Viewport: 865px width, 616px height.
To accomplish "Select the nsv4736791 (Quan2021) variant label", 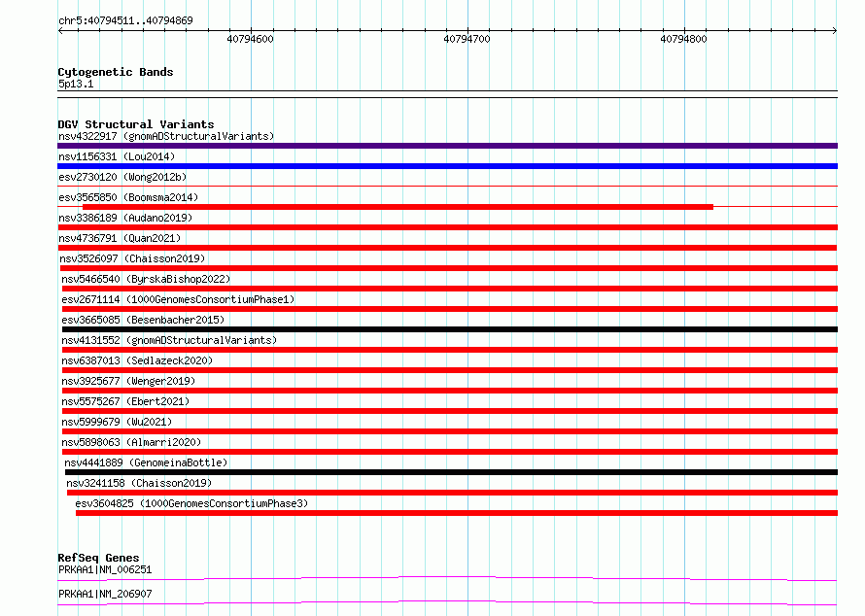I will [120, 238].
